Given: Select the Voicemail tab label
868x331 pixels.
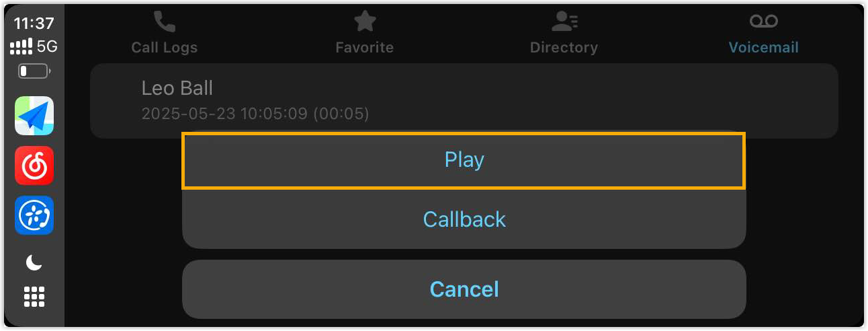Looking at the screenshot, I should pyautogui.click(x=763, y=48).
